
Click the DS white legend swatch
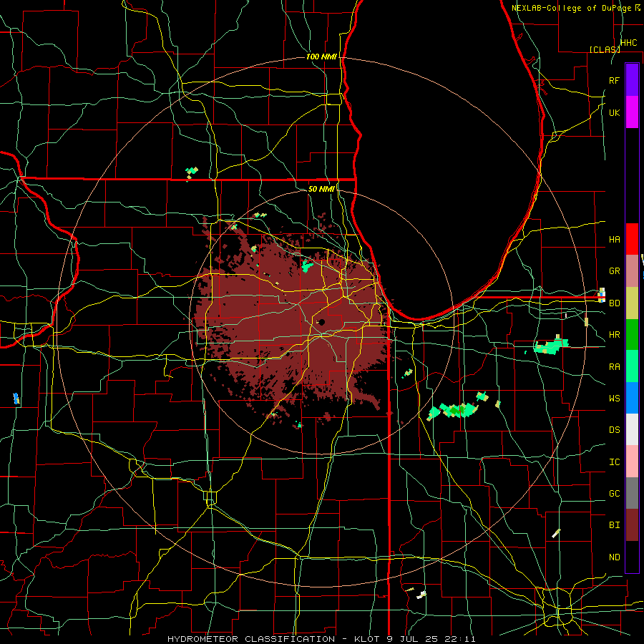632,429
